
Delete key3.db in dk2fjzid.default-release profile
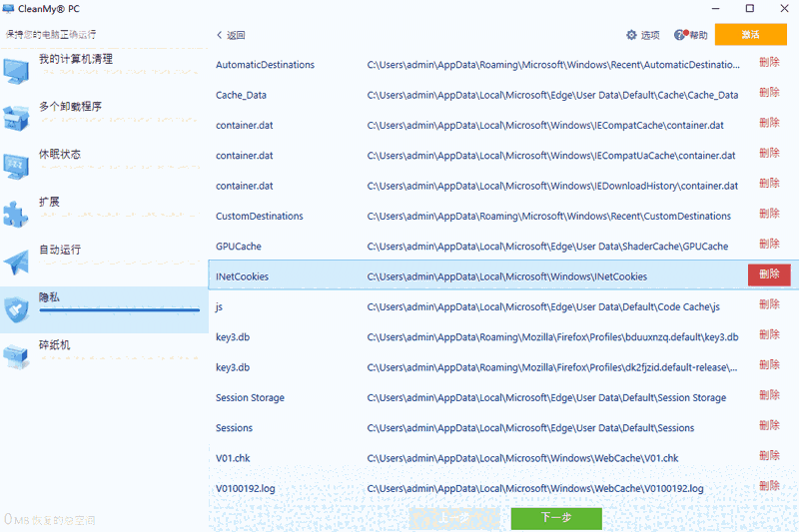click(769, 364)
